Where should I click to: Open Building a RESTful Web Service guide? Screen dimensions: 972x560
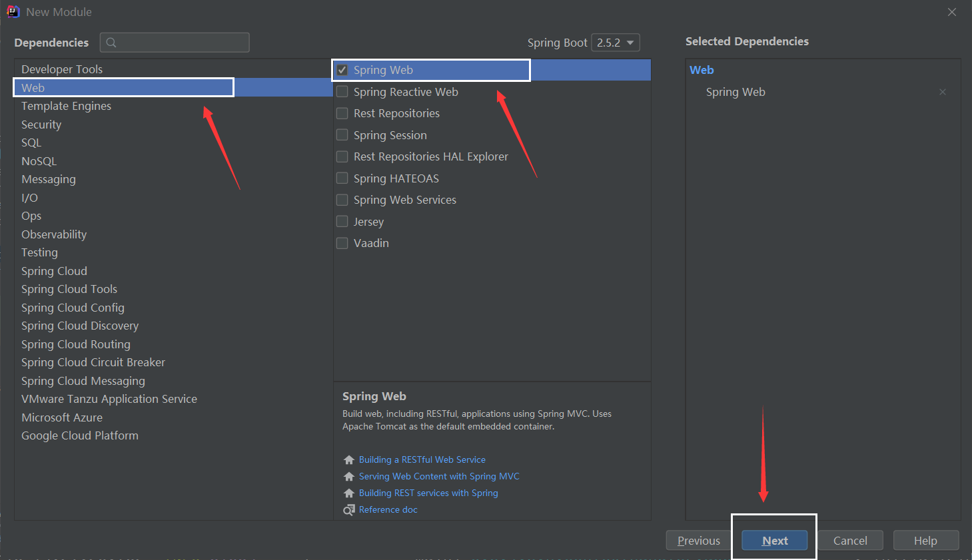tap(422, 459)
